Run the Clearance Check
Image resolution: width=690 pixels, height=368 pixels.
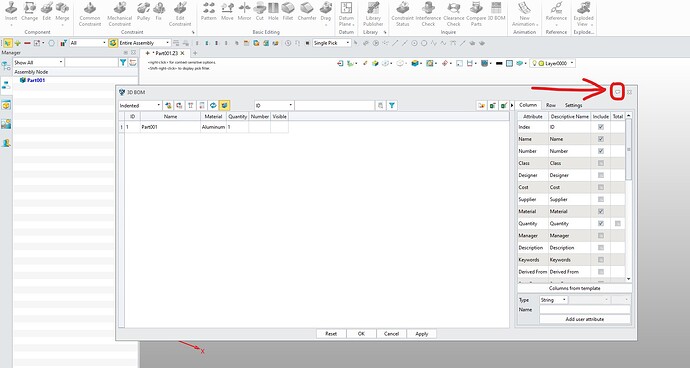click(454, 13)
